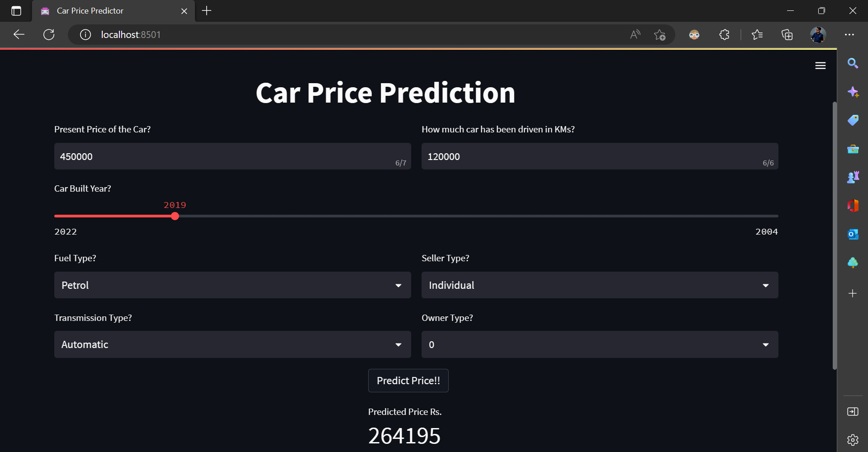The height and width of the screenshot is (452, 868).
Task: Open Outlook from the sidebar
Action: [x=853, y=234]
